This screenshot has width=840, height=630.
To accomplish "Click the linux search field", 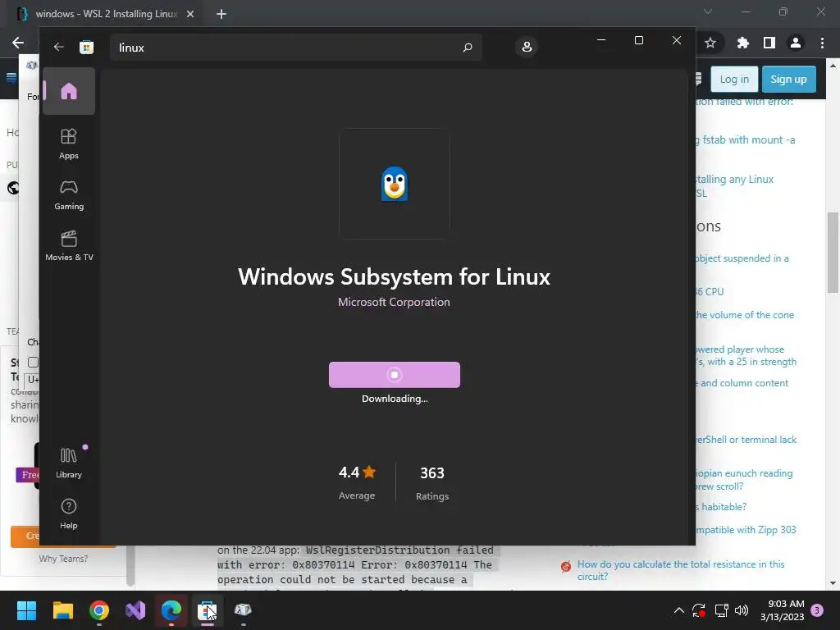I will click(x=295, y=47).
